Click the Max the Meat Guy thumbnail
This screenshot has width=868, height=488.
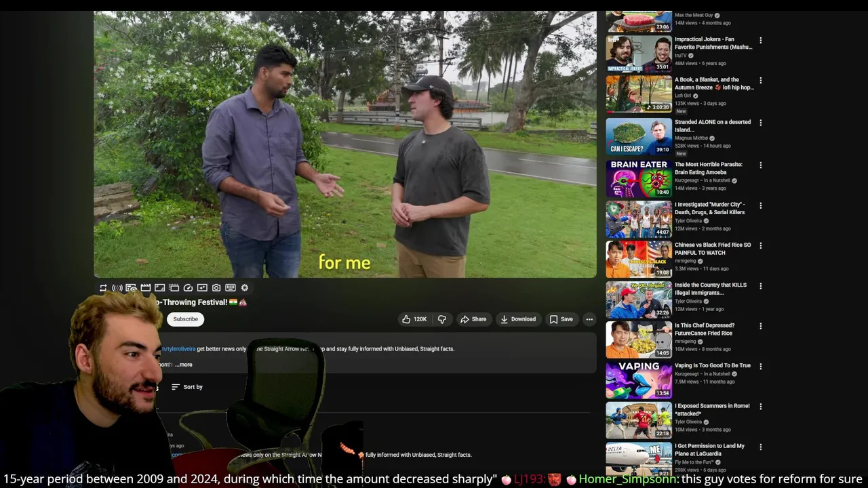click(639, 21)
